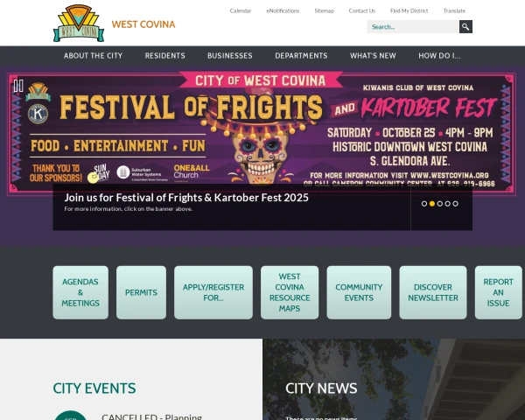The width and height of the screenshot is (525, 420).
Task: Open the Permits quick link tile
Action: point(141,292)
